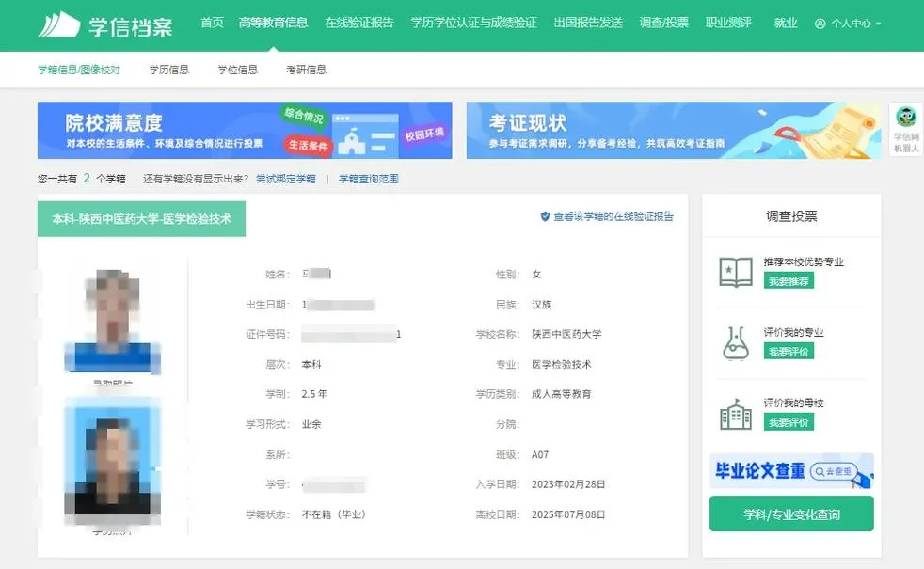The image size is (924, 569).
Task: Open the 考证现状 banner
Action: (674, 130)
